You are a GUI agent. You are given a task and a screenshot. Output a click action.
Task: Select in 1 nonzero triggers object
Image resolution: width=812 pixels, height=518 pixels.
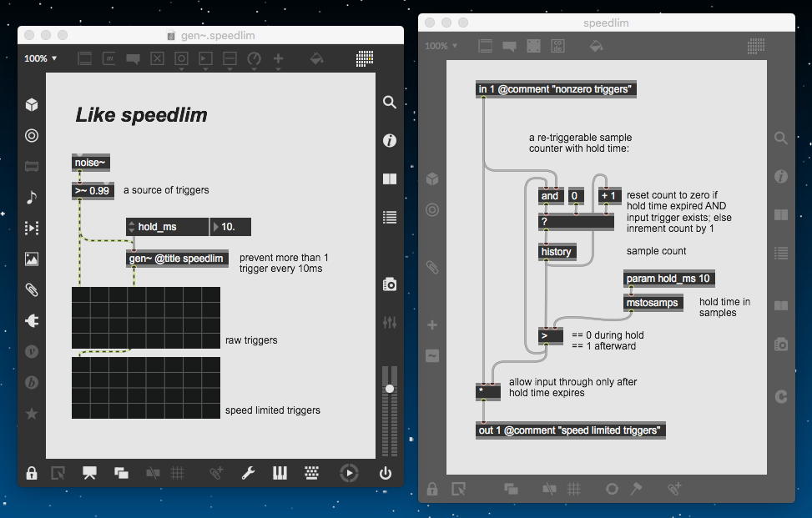pyautogui.click(x=556, y=89)
